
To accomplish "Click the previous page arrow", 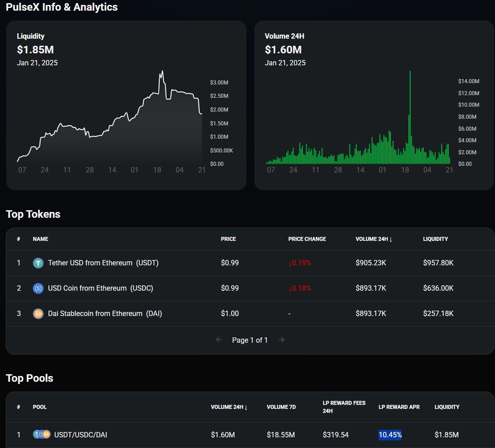I will [x=219, y=340].
